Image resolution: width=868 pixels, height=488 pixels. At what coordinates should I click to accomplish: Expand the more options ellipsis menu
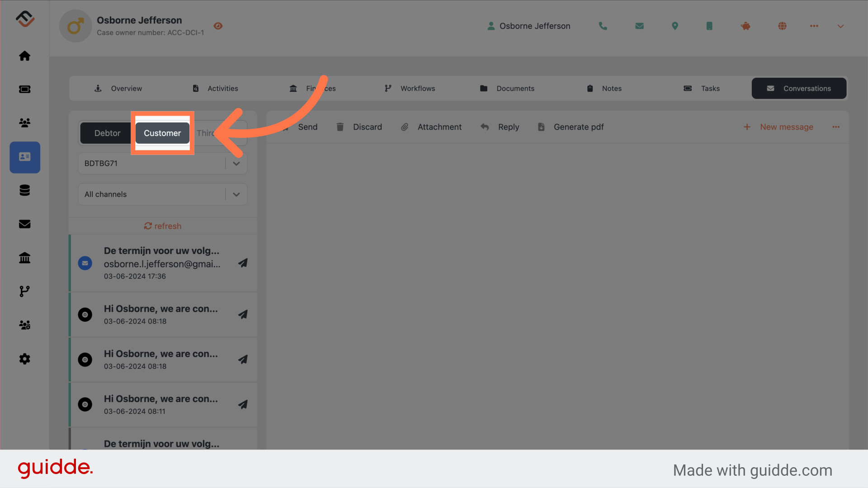coord(836,127)
